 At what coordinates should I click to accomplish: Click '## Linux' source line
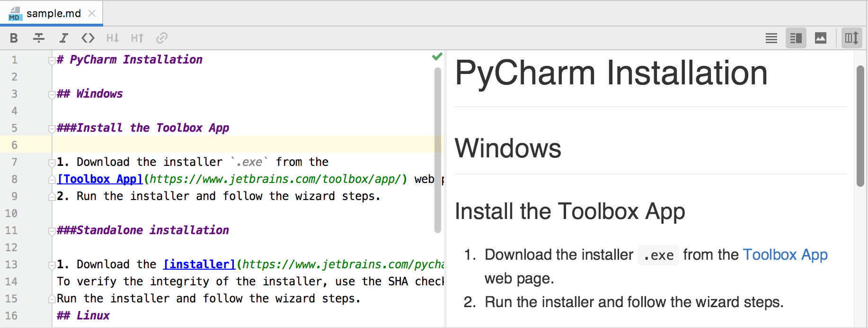pos(83,316)
